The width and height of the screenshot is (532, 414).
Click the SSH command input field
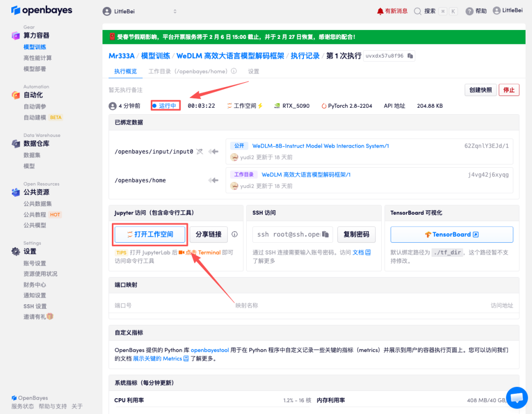pyautogui.click(x=293, y=234)
